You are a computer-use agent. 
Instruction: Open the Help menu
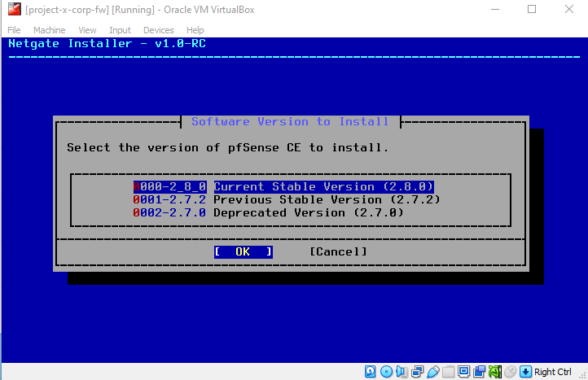pos(195,30)
